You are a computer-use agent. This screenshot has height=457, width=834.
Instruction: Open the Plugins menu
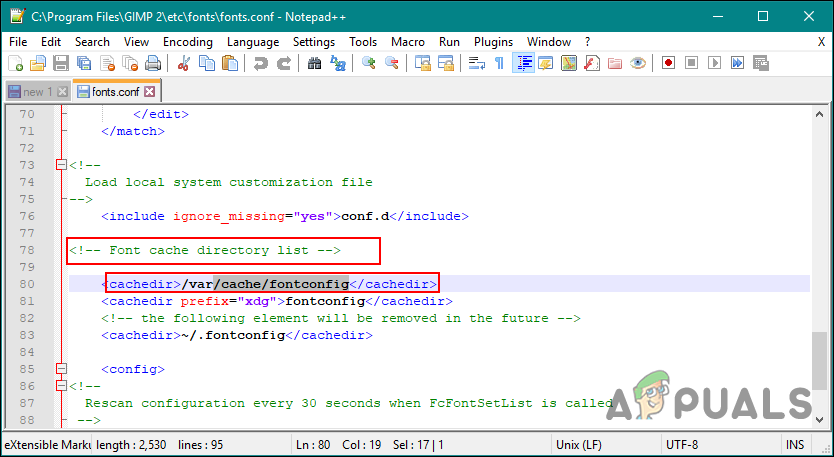[x=494, y=42]
